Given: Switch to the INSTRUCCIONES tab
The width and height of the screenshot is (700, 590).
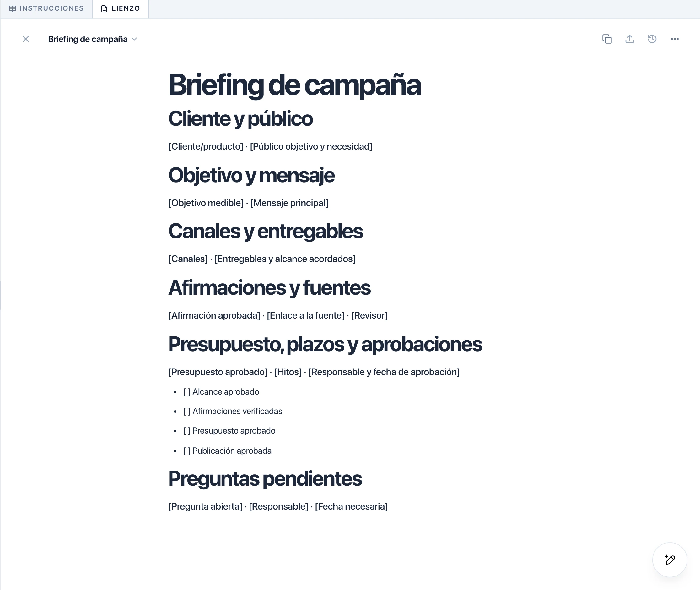Looking at the screenshot, I should pos(46,8).
